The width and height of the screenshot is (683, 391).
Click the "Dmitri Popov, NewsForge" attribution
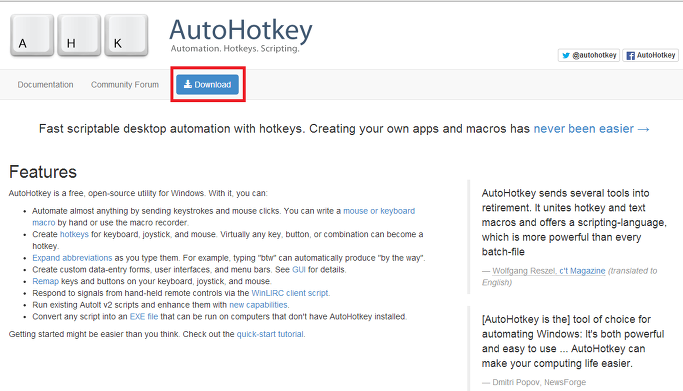pos(539,382)
